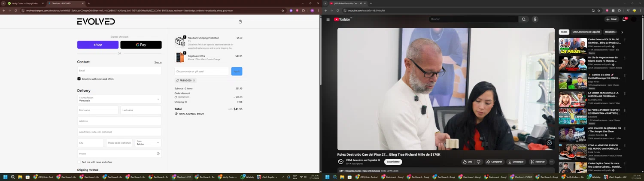
Task: Focus the Phone field
Action: tap(119, 154)
